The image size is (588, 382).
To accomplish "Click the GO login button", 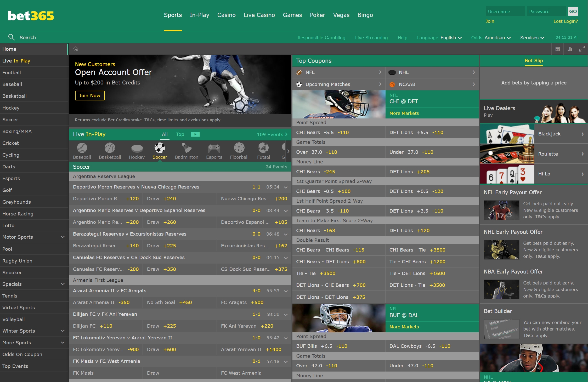I will pos(573,12).
